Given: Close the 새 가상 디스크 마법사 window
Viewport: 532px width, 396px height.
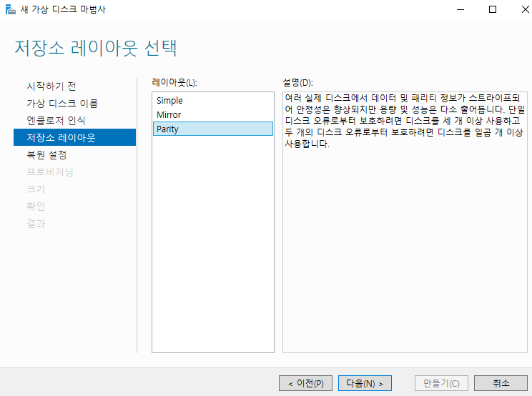Looking at the screenshot, I should pyautogui.click(x=525, y=9).
